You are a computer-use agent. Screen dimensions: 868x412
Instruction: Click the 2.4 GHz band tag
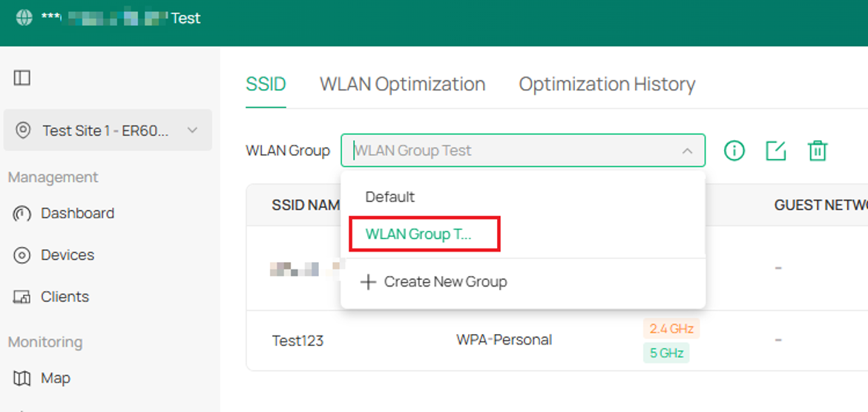coord(671,328)
